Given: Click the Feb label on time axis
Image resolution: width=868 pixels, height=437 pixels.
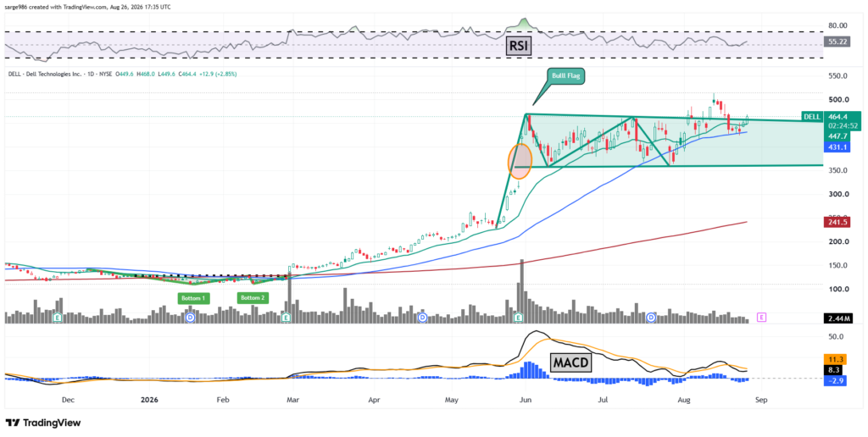Looking at the screenshot, I should (x=223, y=400).
